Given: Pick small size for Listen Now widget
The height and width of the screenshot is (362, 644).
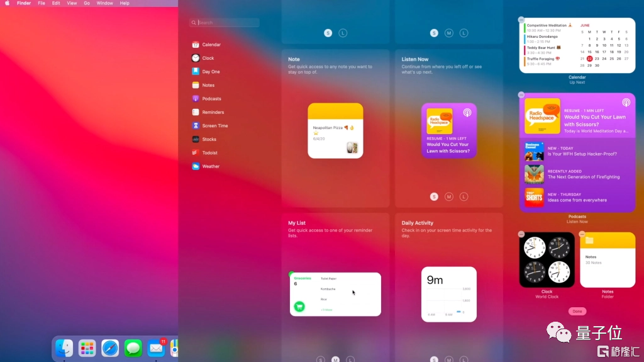Looking at the screenshot, I should (x=434, y=196).
